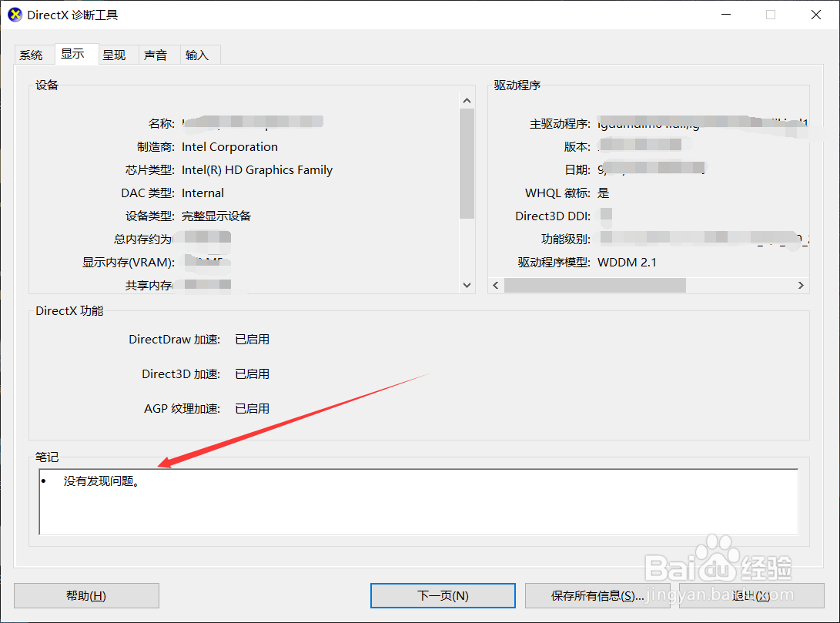Switch to the 系统 tab
The width and height of the screenshot is (840, 623).
(x=32, y=55)
